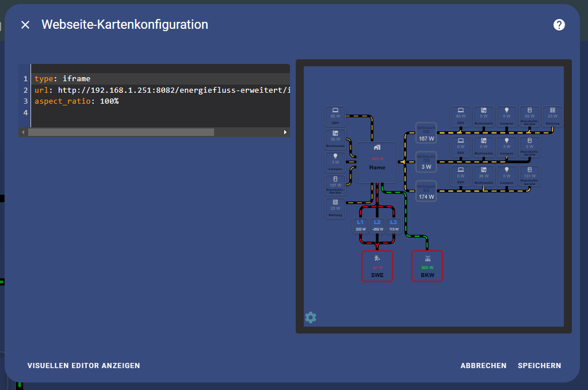Switch to VISUELLEN EDITOR ANZEIGEN

pos(83,366)
